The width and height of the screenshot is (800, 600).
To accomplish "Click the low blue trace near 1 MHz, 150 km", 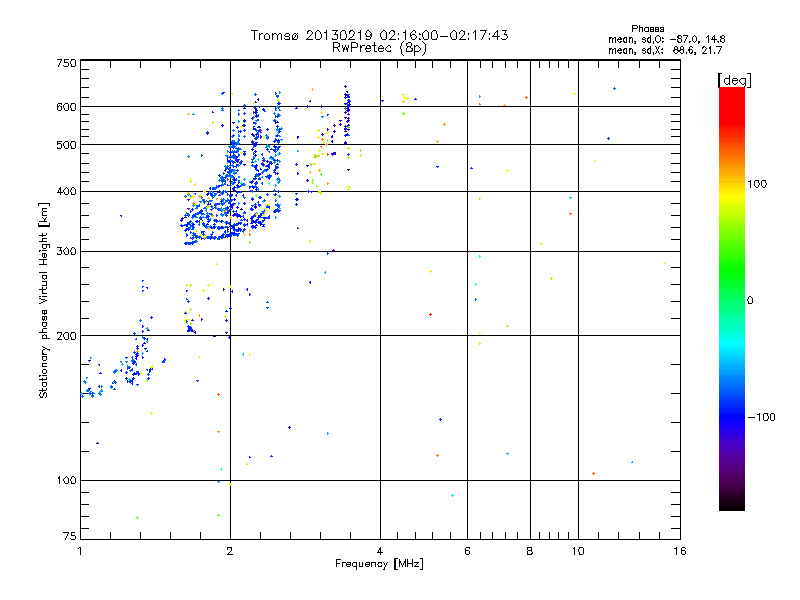I will click(93, 392).
